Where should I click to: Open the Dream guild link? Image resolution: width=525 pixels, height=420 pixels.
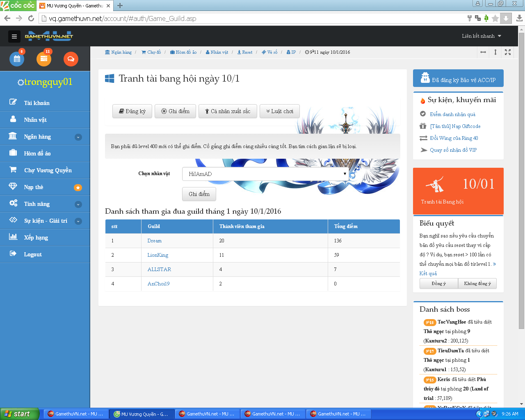click(x=155, y=241)
